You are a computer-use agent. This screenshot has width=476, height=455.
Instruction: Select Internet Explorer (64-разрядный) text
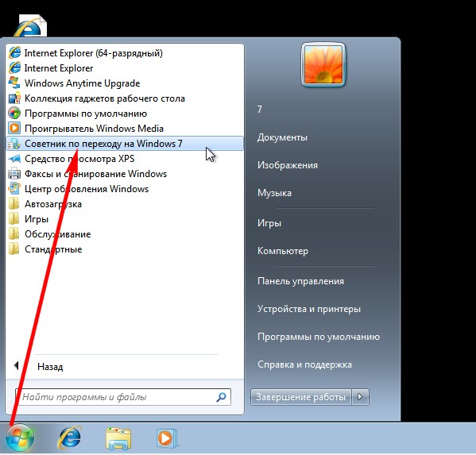(94, 53)
